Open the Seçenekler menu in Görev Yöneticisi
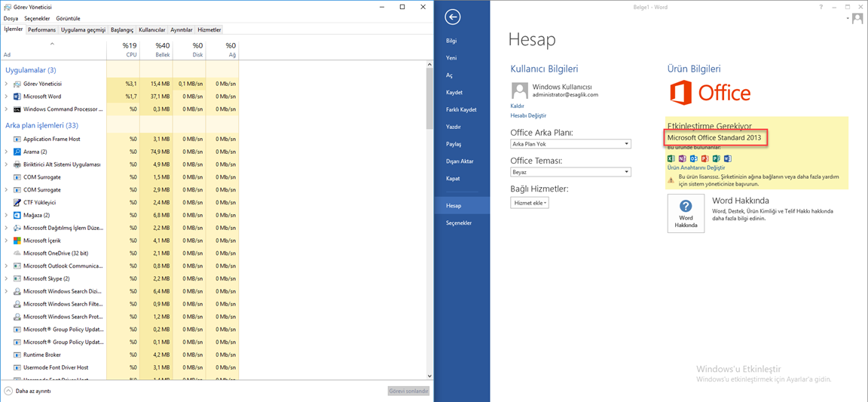 [37, 19]
